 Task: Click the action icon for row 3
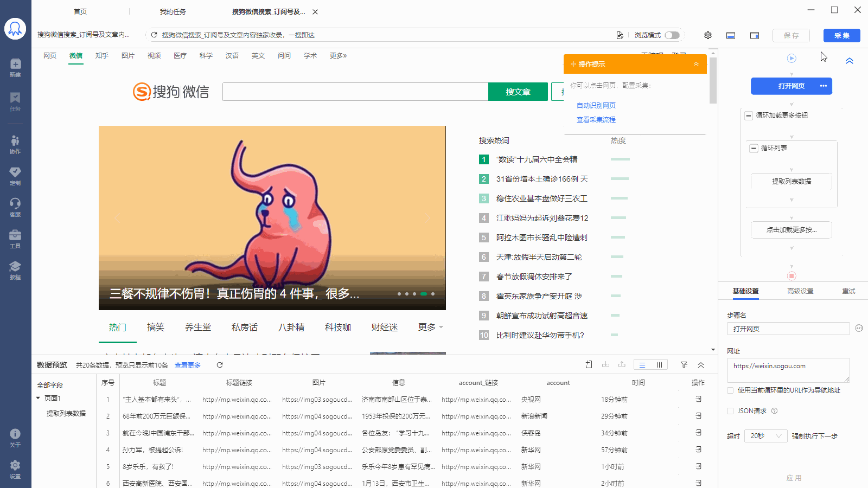pos(698,433)
